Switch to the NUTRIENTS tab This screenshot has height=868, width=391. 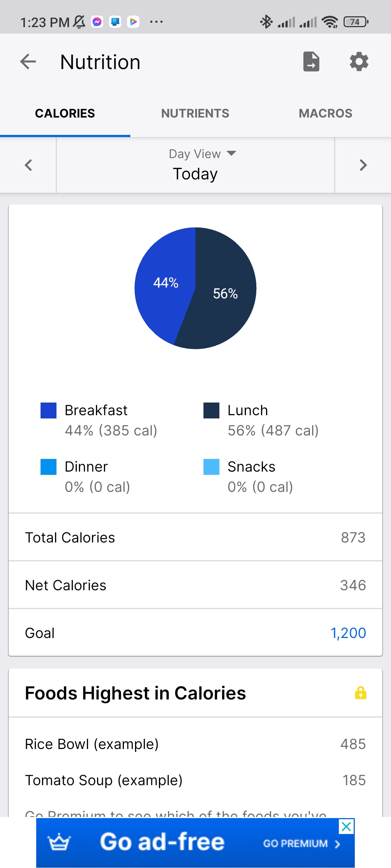click(x=195, y=113)
